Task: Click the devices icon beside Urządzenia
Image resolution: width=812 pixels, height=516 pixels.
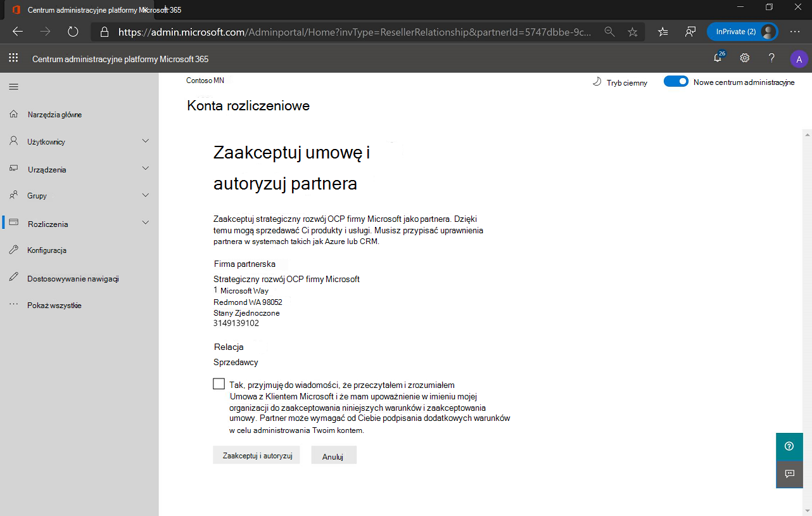Action: click(14, 169)
